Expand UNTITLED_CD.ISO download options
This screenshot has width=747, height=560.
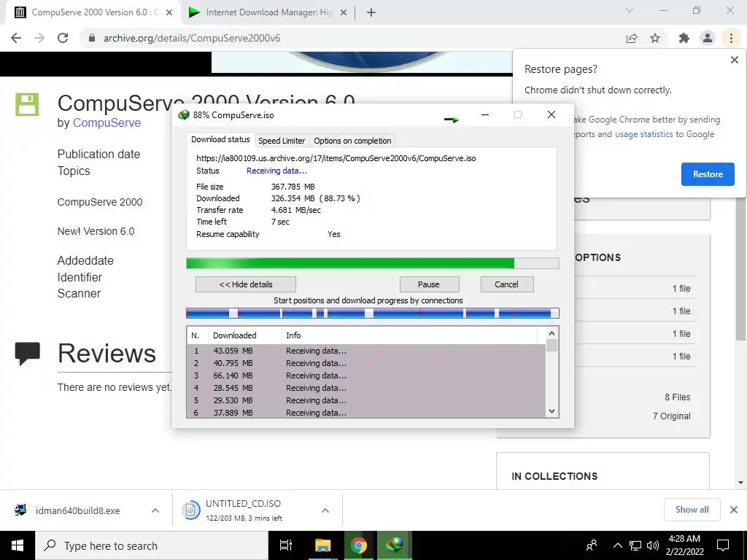point(325,510)
